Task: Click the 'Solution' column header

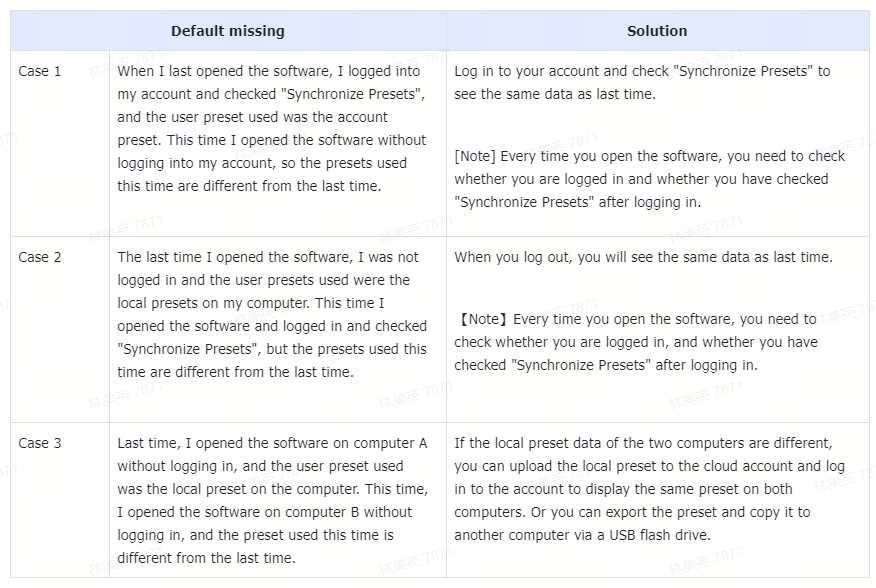Action: pos(657,31)
